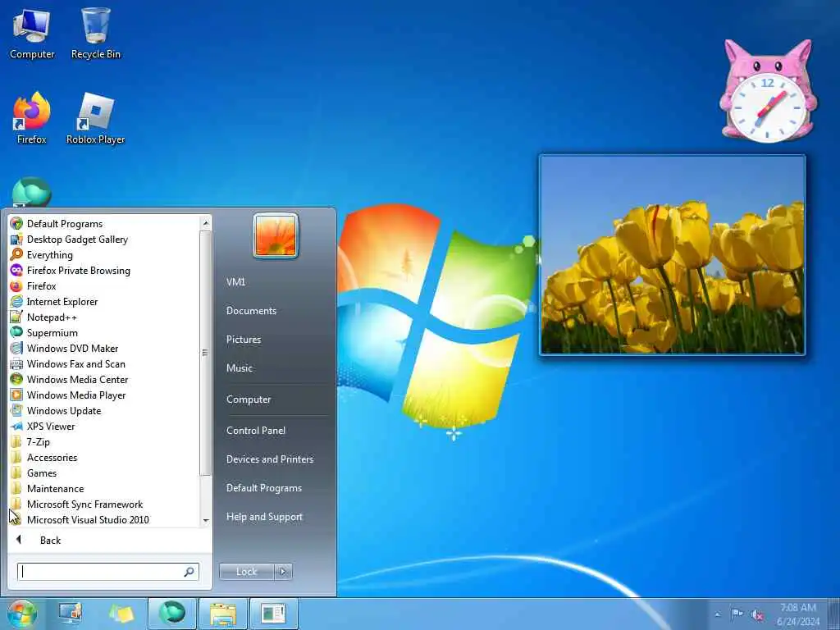Launch Notepad++ icon from Start menu
Screen dimensions: 840x630
16,317
